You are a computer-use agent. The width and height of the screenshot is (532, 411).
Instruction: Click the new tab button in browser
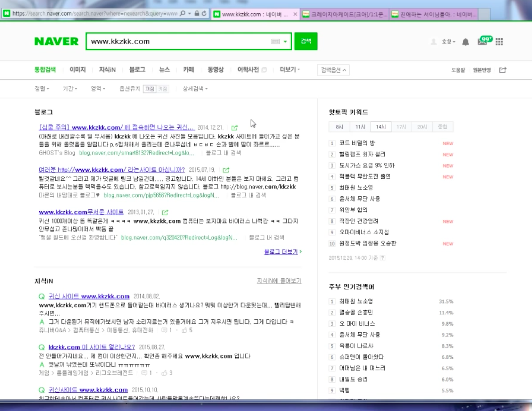pos(484,14)
